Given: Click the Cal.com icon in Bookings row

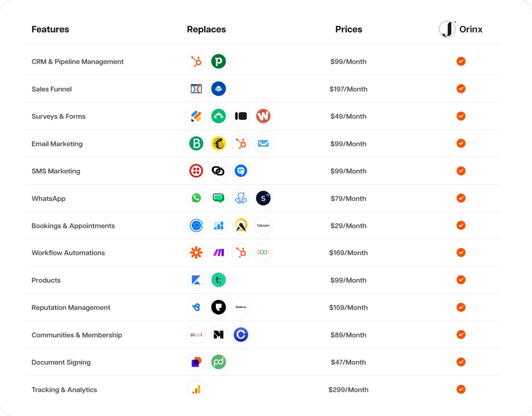Looking at the screenshot, I should tap(263, 226).
